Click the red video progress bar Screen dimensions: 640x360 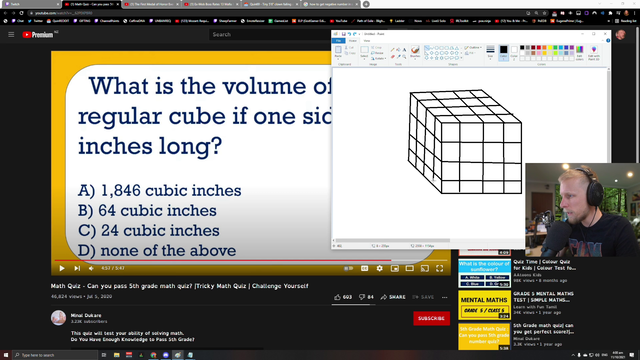point(222,260)
